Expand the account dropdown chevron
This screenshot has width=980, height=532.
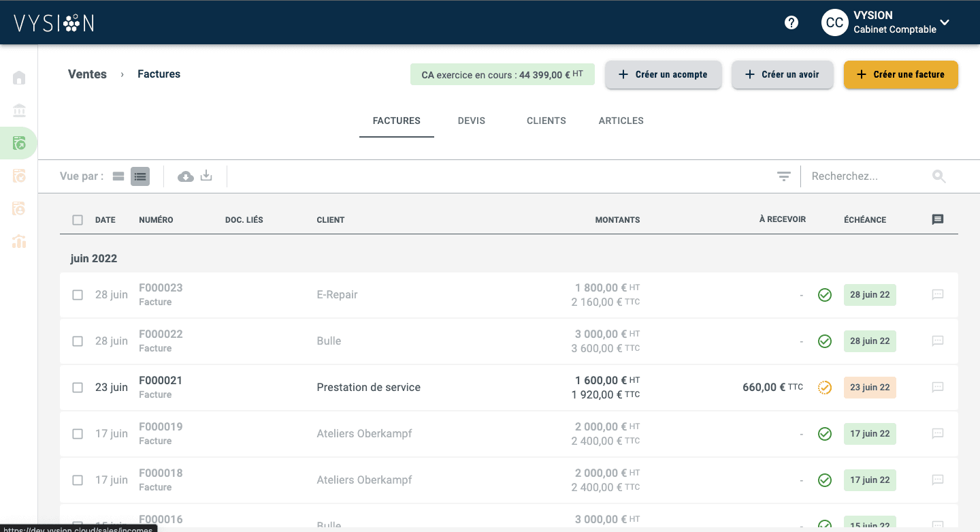point(945,22)
